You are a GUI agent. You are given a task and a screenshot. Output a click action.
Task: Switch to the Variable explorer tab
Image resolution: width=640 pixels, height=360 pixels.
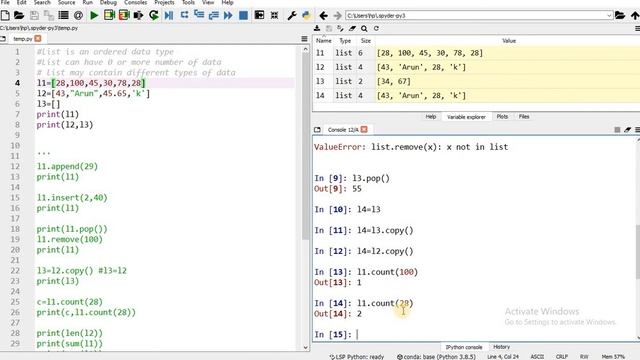(466, 117)
